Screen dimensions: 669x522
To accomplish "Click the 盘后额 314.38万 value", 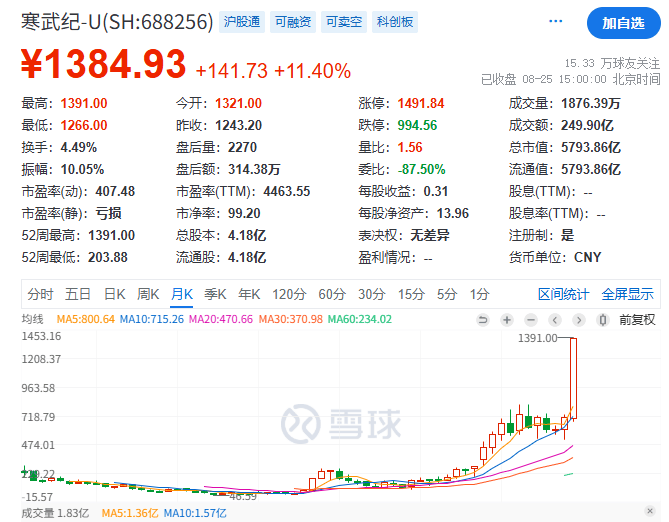I will point(254,169).
